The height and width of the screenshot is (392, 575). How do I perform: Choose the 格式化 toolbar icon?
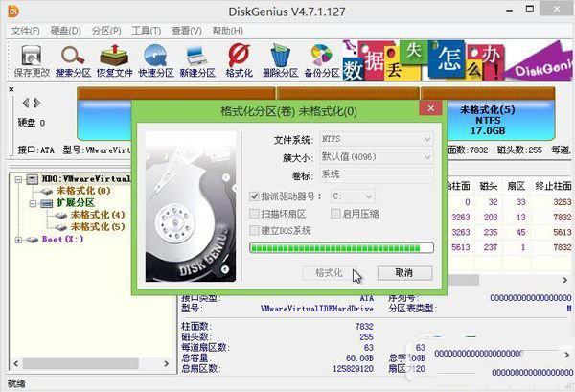point(239,61)
